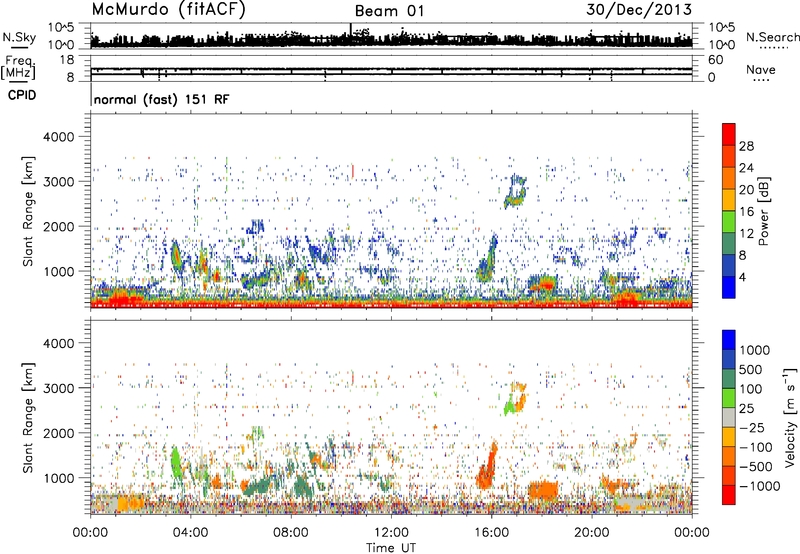
Task: Click the orange echo patch near 16:00 in velocity panel
Action: (x=487, y=467)
